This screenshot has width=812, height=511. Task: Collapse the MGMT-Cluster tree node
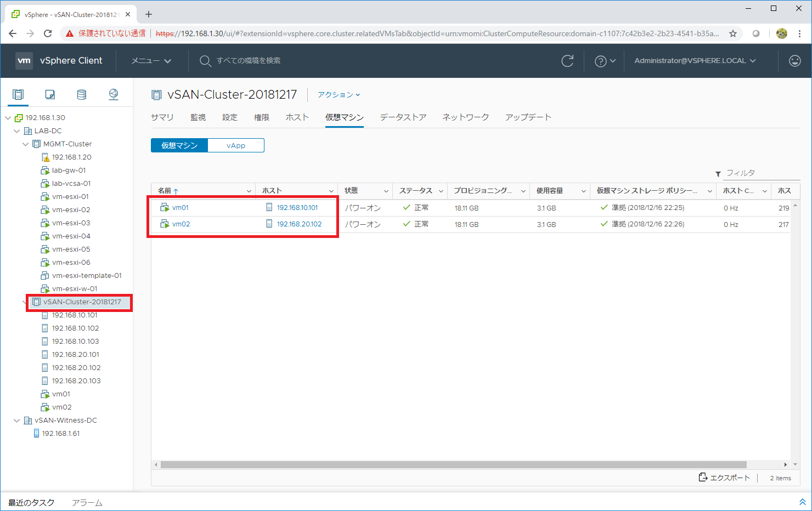26,144
